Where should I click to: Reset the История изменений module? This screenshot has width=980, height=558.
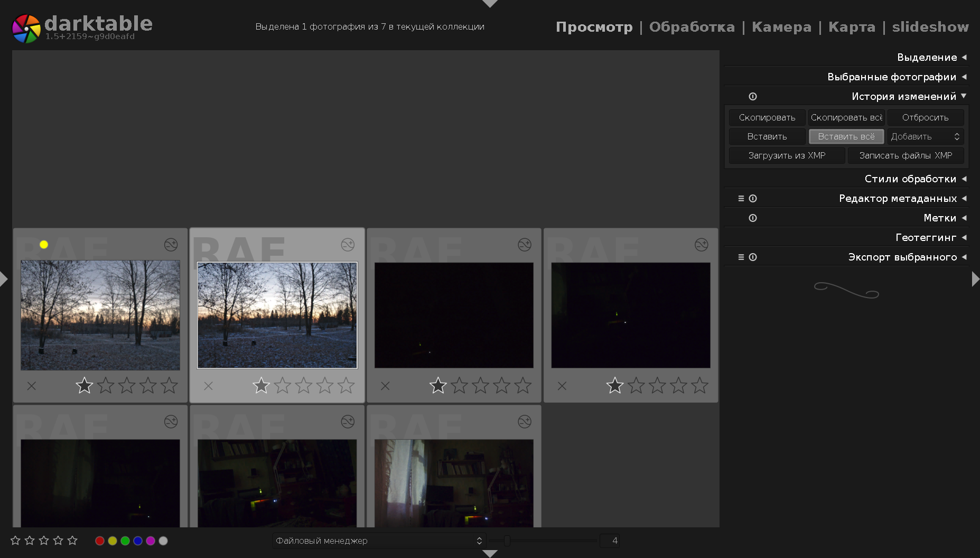tap(753, 96)
